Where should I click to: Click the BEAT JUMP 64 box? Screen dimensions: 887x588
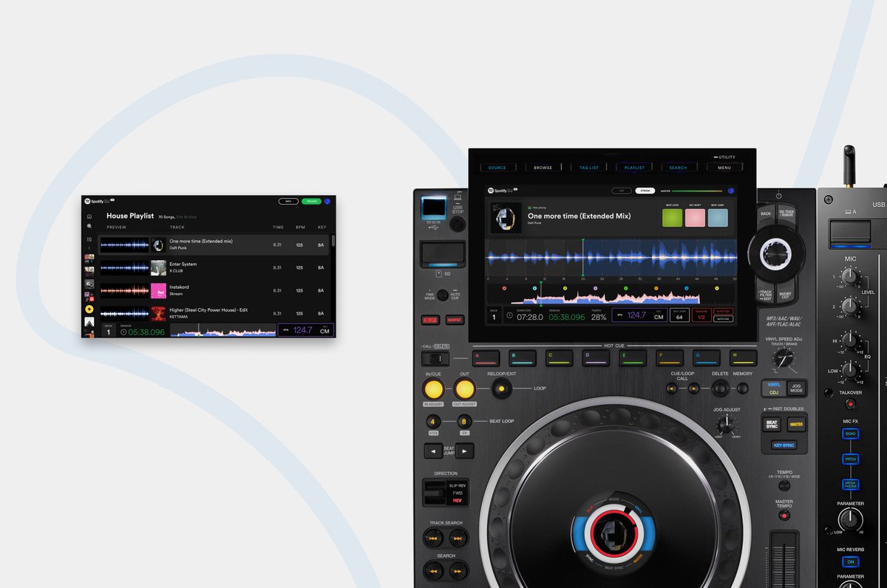[x=679, y=315]
